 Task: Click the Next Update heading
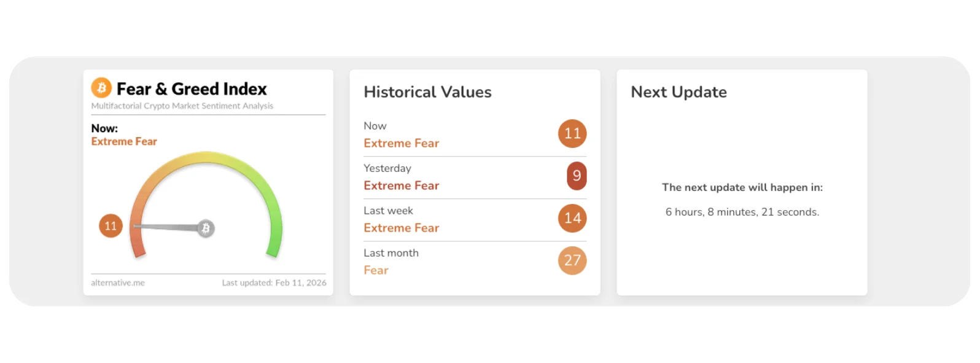point(679,92)
